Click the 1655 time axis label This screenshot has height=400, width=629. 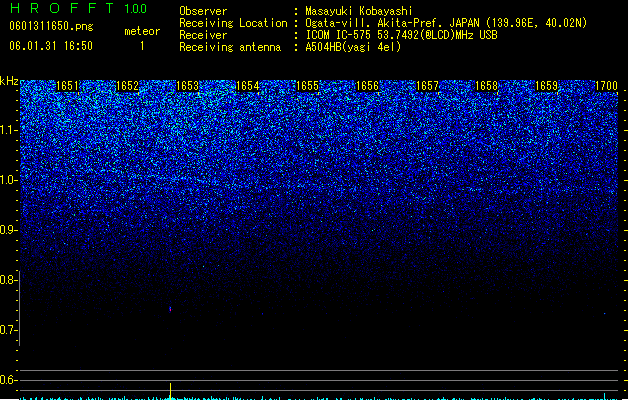point(307,86)
